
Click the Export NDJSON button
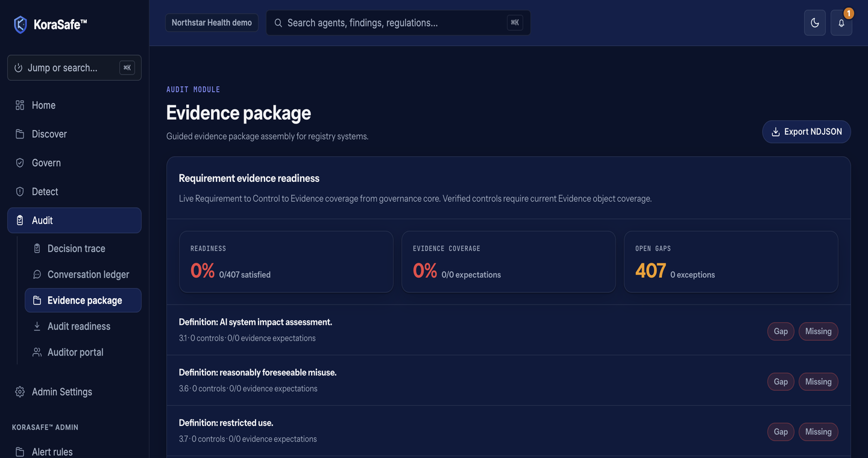click(807, 132)
